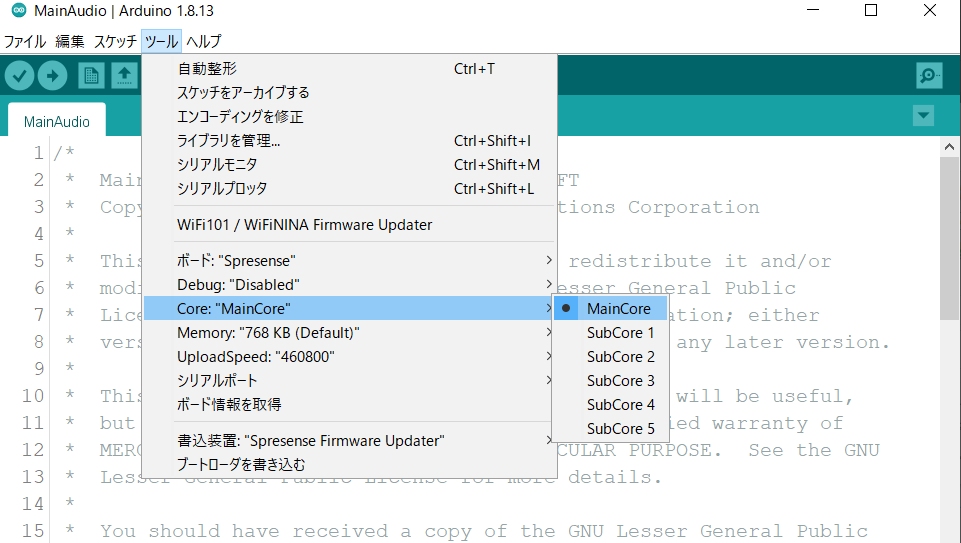Open シリアルモニタ menu entry
Viewport: 961px width, 543px height.
pyautogui.click(x=350, y=164)
